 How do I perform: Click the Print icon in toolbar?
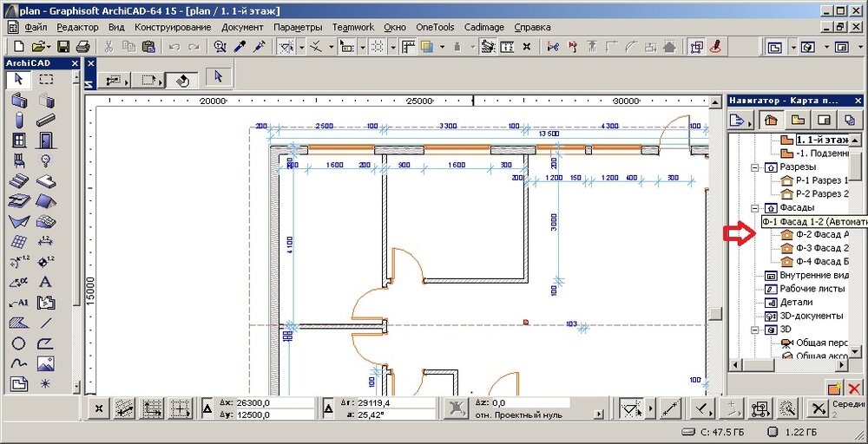coord(82,47)
